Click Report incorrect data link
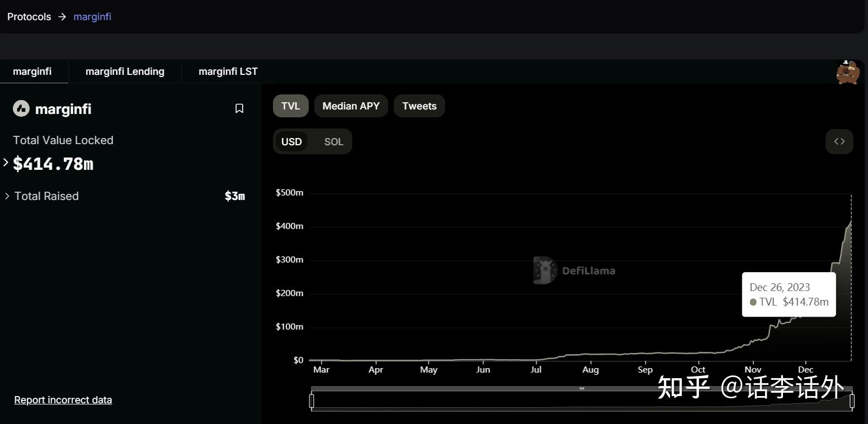This screenshot has width=868, height=424. (x=63, y=400)
